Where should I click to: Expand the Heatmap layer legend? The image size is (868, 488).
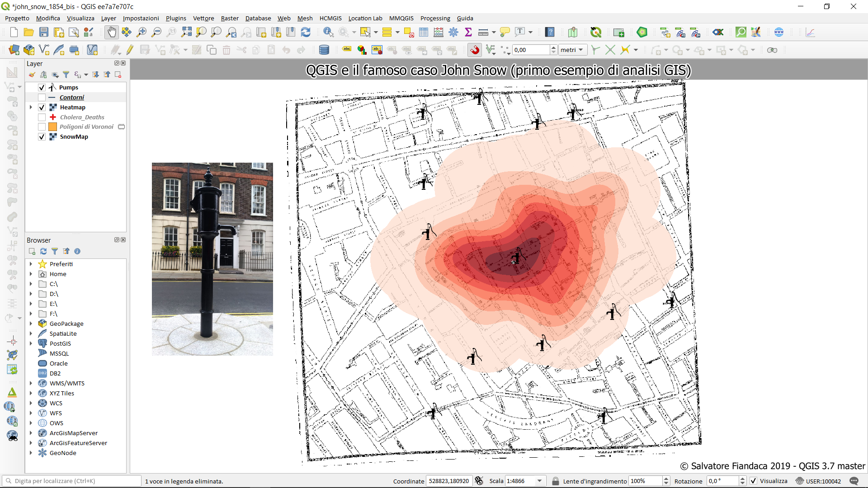pyautogui.click(x=31, y=108)
